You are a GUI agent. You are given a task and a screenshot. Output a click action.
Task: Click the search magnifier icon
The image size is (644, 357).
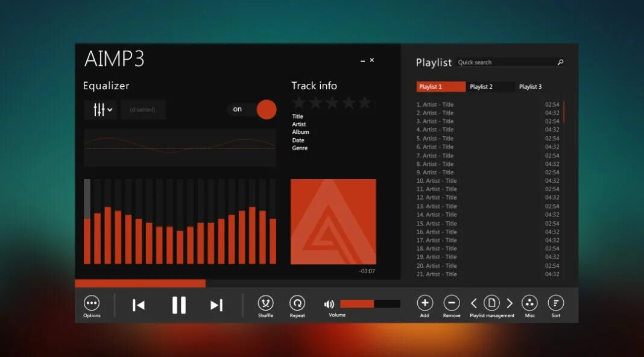560,62
